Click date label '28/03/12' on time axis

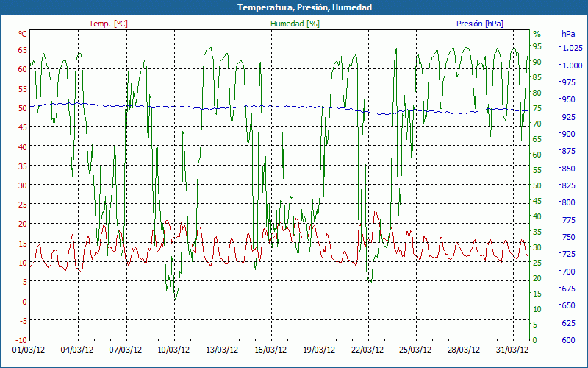pyautogui.click(x=464, y=350)
